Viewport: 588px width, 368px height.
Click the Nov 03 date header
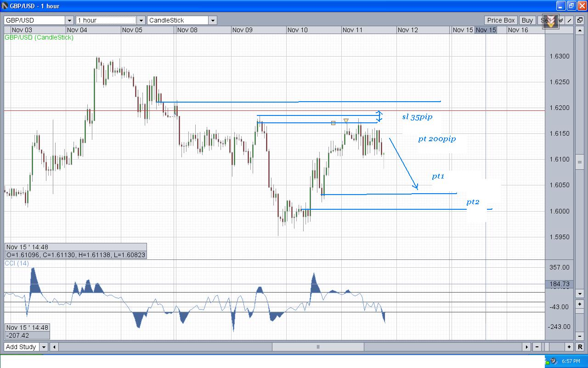click(22, 30)
